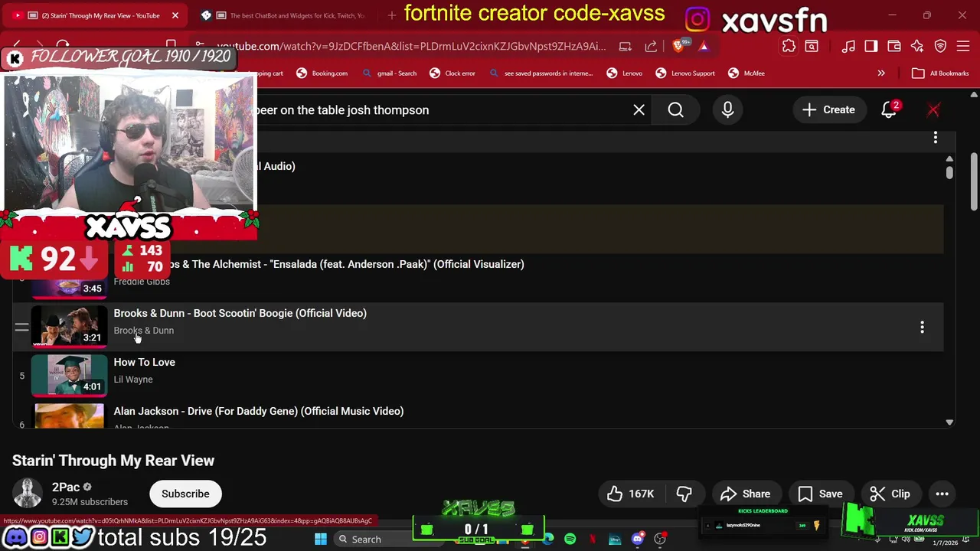980x551 pixels.
Task: Click the Alan Jackson - Drive title
Action: pyautogui.click(x=258, y=411)
